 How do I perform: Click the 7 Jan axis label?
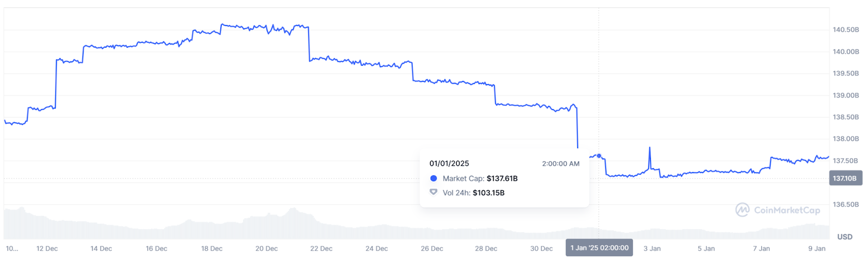[761, 249]
